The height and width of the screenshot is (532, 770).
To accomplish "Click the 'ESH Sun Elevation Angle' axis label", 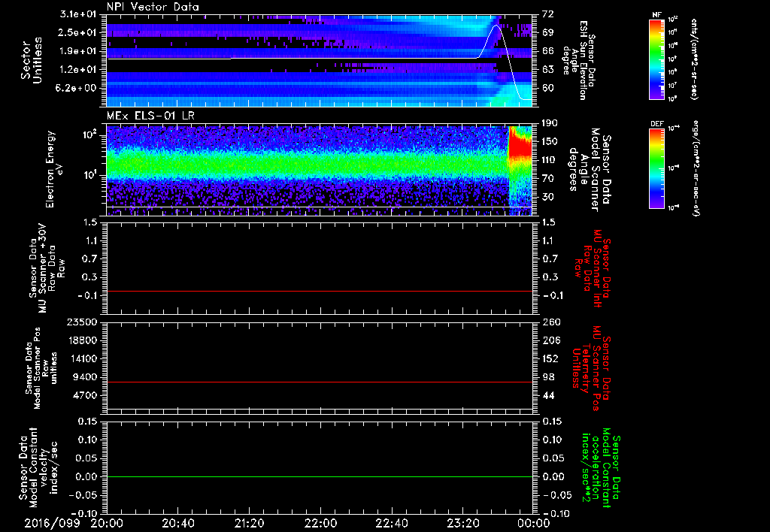I will [x=579, y=60].
